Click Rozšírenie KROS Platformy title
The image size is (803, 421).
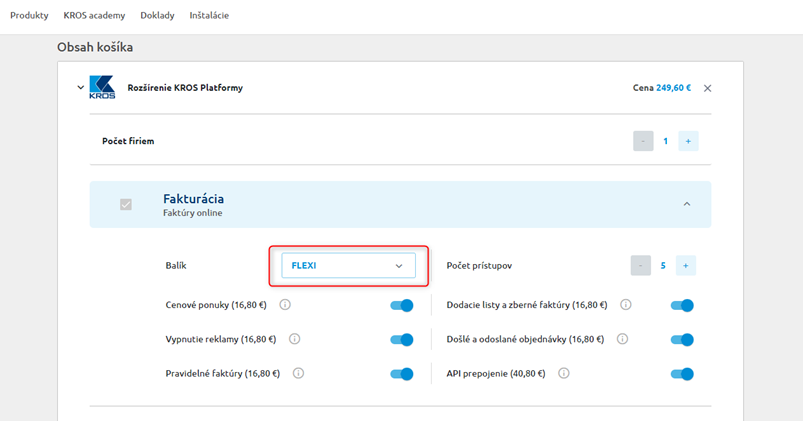[185, 88]
